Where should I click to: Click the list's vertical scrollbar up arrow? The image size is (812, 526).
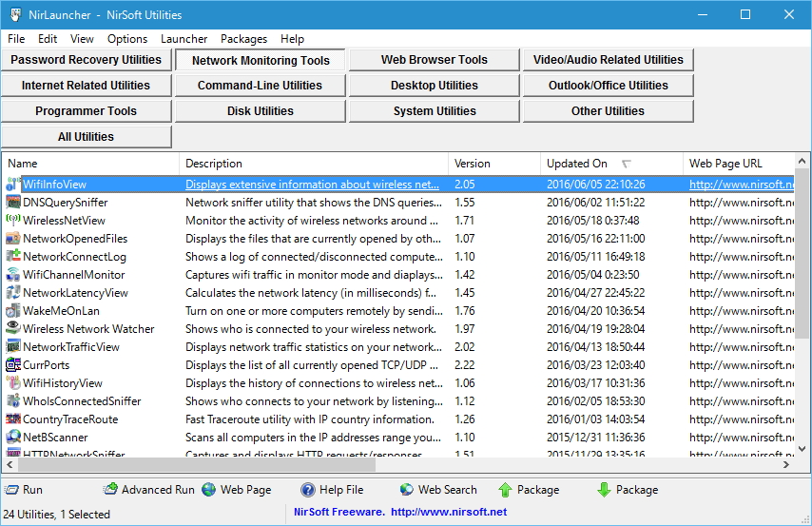pos(802,161)
